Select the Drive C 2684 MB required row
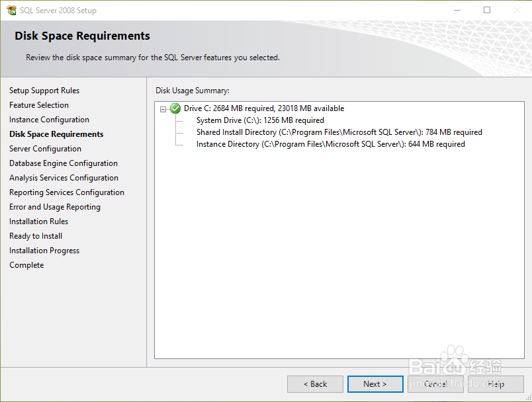Screen dimensions: 532x402 pos(264,108)
